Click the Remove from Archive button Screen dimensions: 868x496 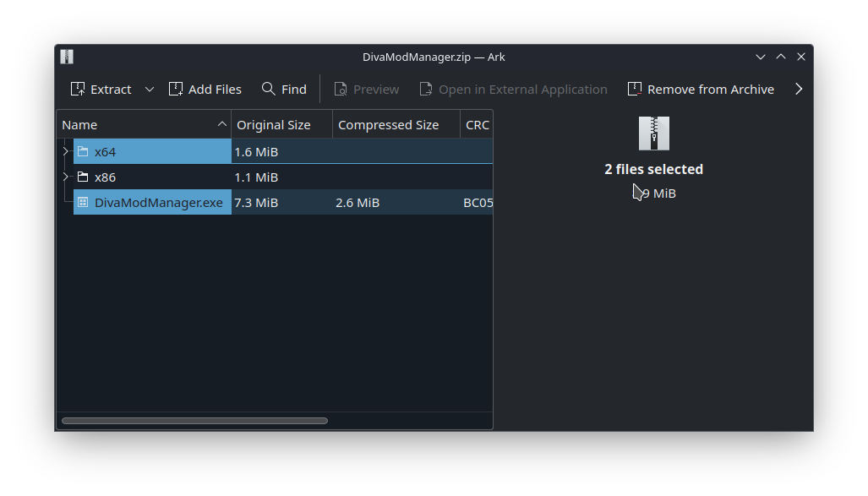[701, 90]
